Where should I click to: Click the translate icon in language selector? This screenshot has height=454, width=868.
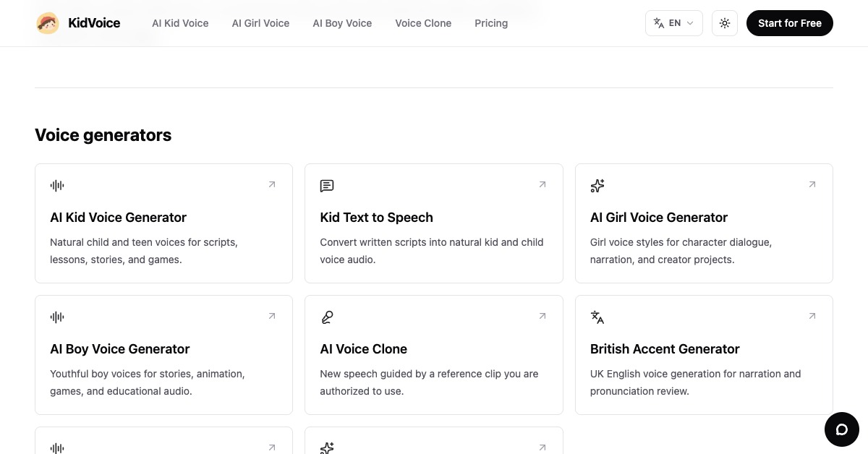[659, 23]
